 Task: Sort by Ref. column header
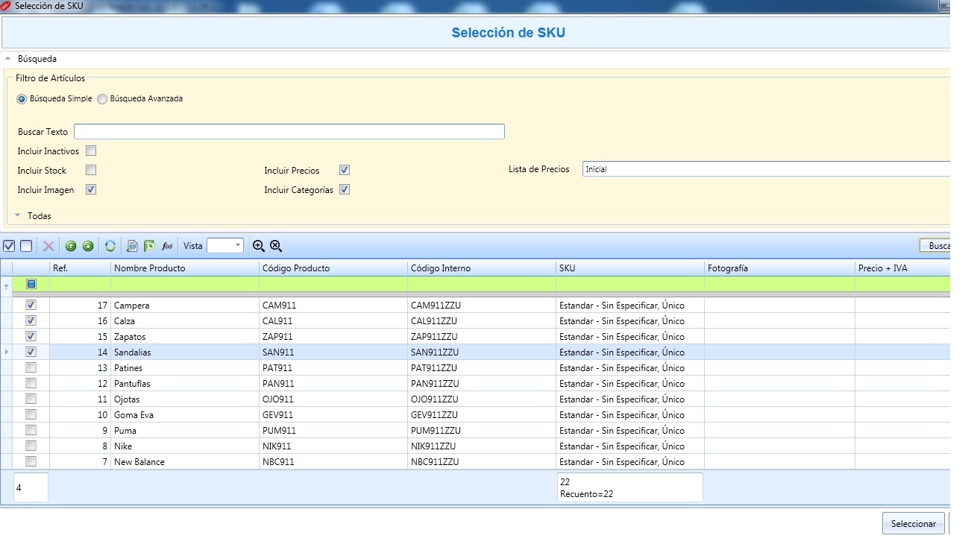coord(80,268)
